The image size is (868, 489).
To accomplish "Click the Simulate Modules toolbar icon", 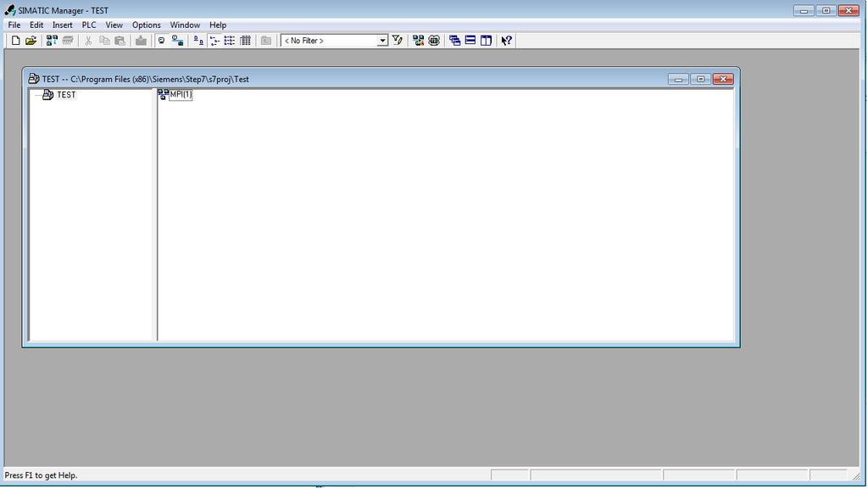I will (x=434, y=41).
